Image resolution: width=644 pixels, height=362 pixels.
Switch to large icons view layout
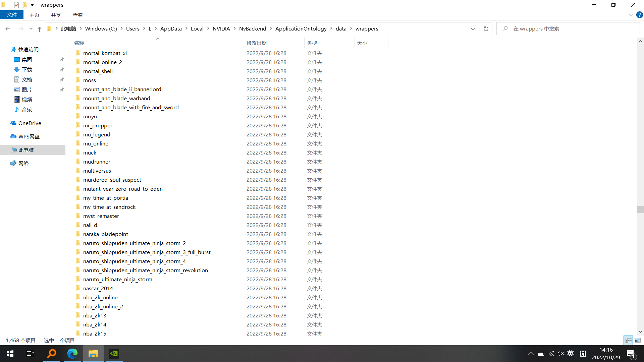coord(637,340)
